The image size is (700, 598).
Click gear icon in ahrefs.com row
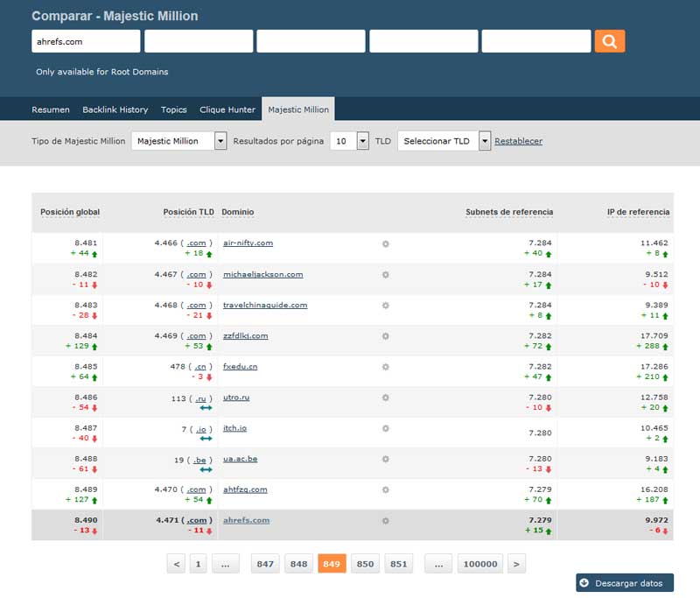point(385,520)
